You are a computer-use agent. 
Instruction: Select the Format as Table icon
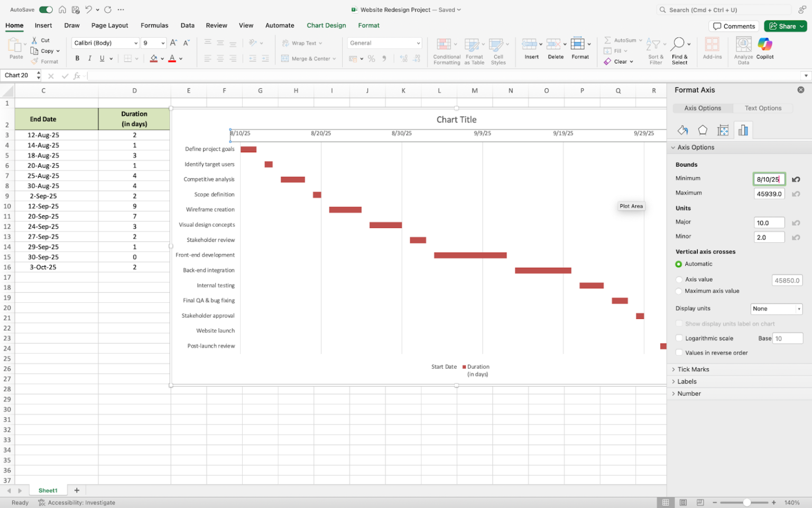coord(474,50)
